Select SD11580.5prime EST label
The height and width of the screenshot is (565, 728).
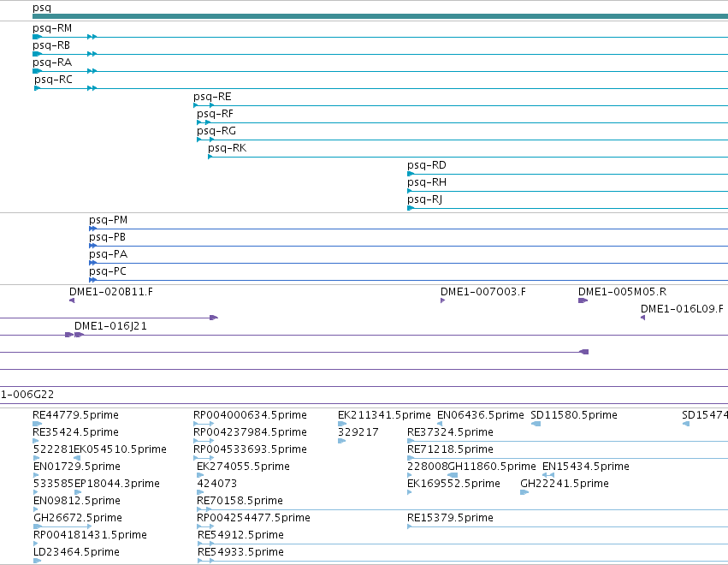574,415
